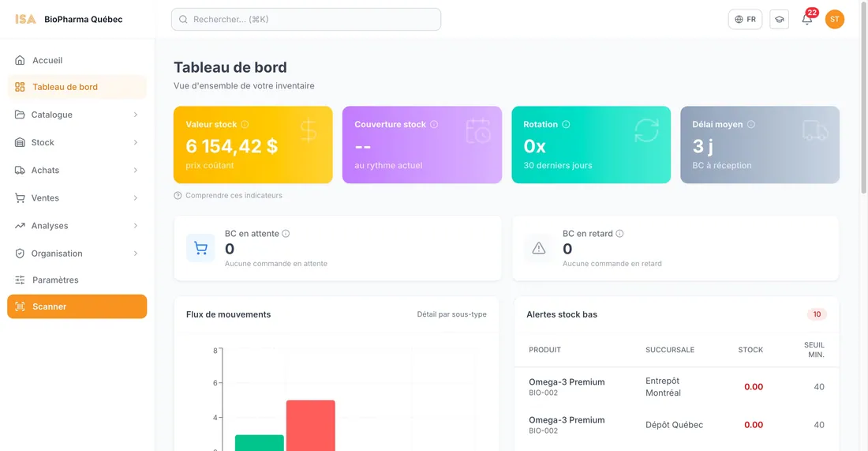The height and width of the screenshot is (451, 868).
Task: Click Aucune commande en retard text
Action: (612, 264)
